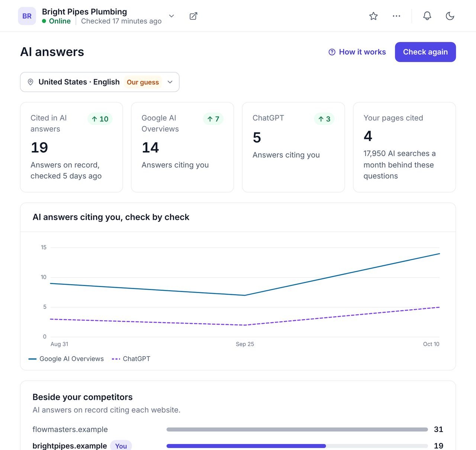
Task: Click the up 7 change badge
Action: [x=213, y=119]
